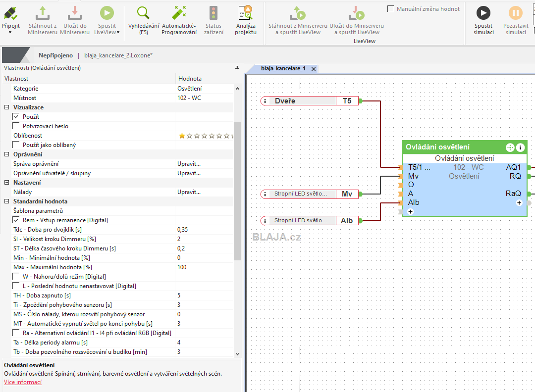Collapse the Oprávnění section
This screenshot has height=392, width=535.
click(6, 154)
